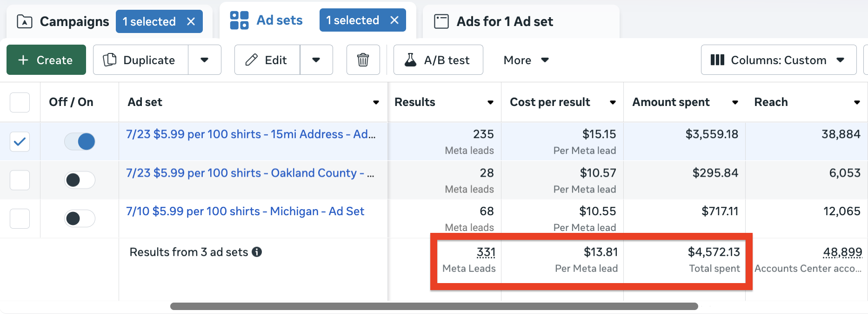
Task: Tick the select-all checkbox in header
Action: pos(20,102)
